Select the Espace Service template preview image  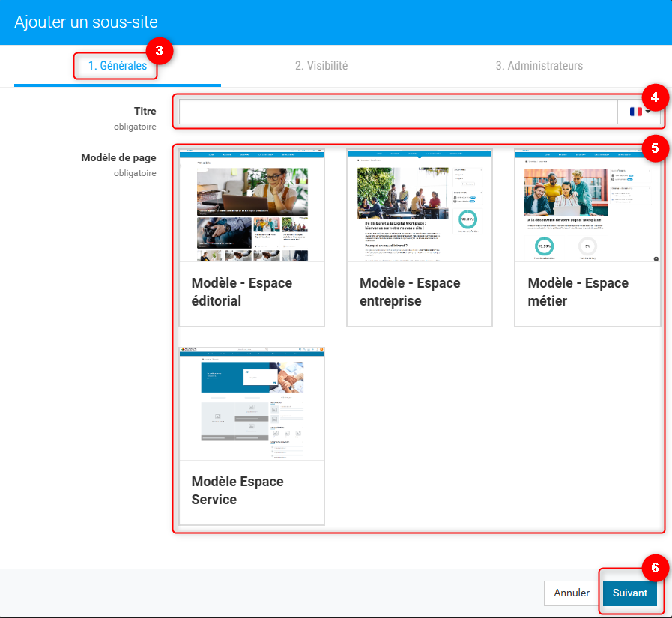(252, 404)
